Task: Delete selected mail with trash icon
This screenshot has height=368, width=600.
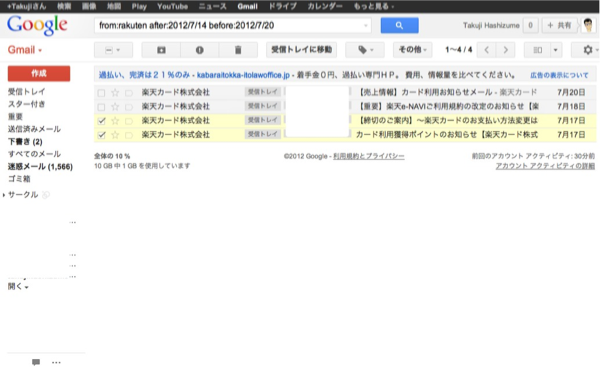Action: tap(238, 50)
